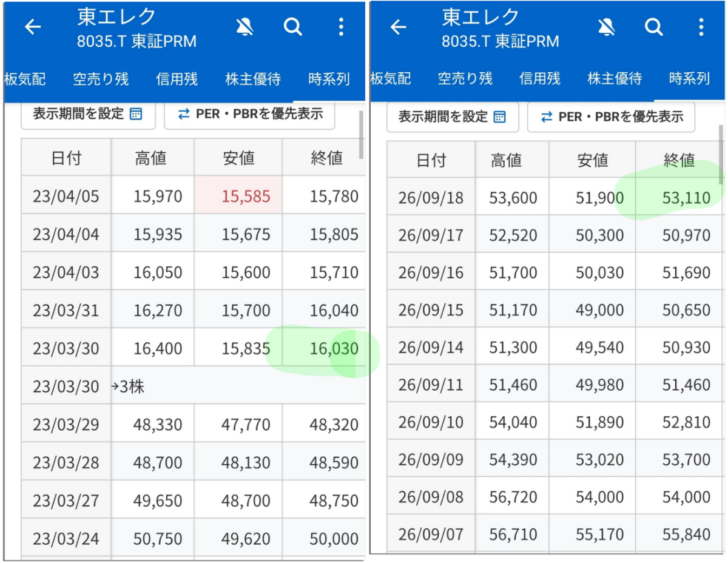
Task: Select 時系列 tab in right screenshot
Action: 689,79
